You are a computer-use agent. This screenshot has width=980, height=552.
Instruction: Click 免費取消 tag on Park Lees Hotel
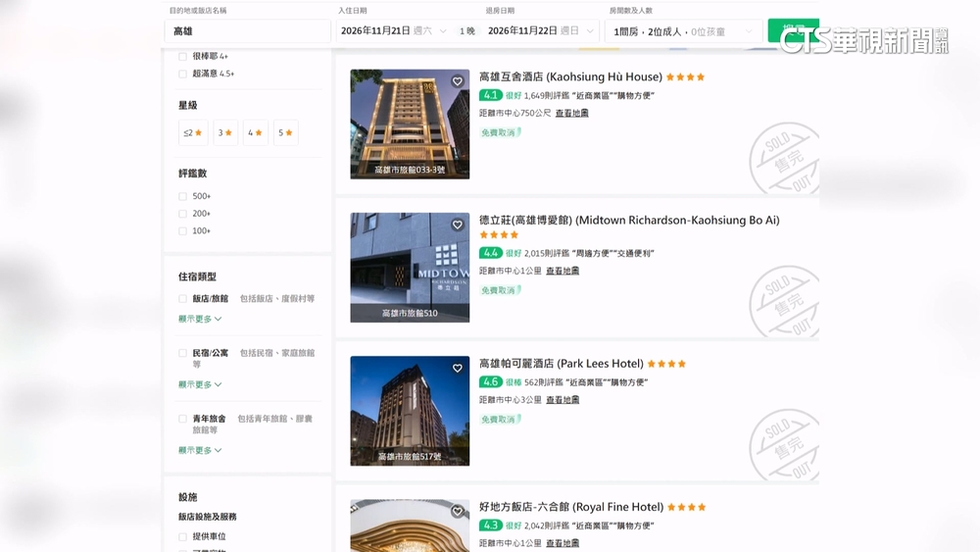click(500, 420)
